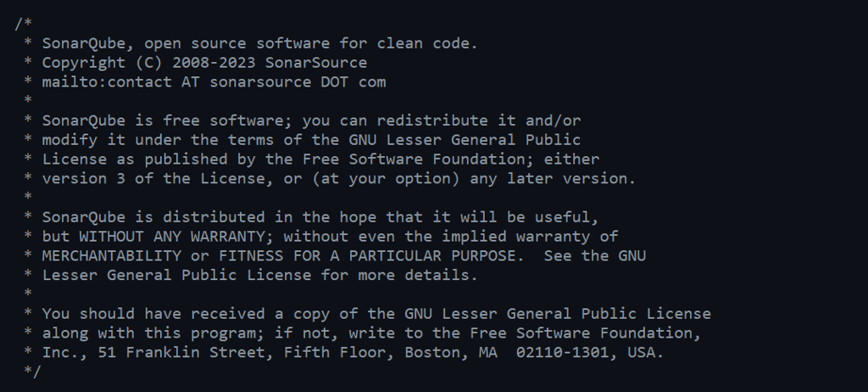Click the phrase GNU Lesser General Public on modify line

point(465,140)
